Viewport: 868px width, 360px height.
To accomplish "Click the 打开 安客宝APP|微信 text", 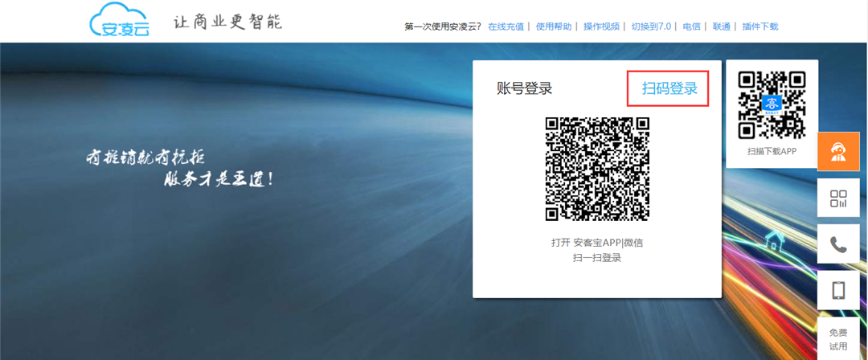I will pos(596,243).
